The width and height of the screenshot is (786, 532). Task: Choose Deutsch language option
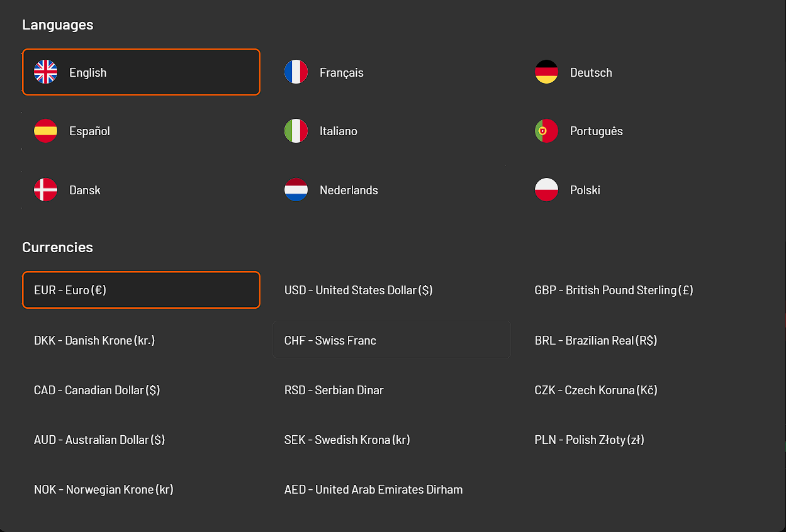pos(590,72)
